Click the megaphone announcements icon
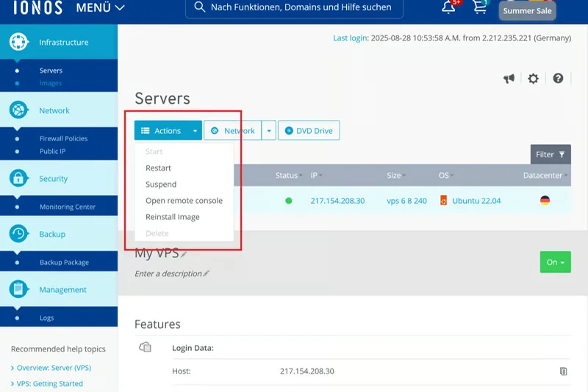This screenshot has width=588, height=392. pyautogui.click(x=509, y=79)
